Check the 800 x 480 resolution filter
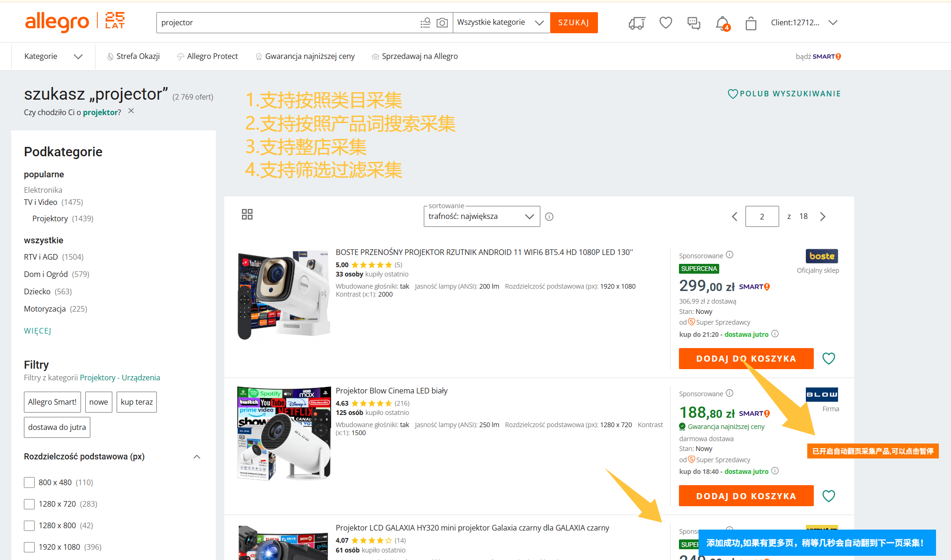This screenshot has width=951, height=560. coord(29,482)
